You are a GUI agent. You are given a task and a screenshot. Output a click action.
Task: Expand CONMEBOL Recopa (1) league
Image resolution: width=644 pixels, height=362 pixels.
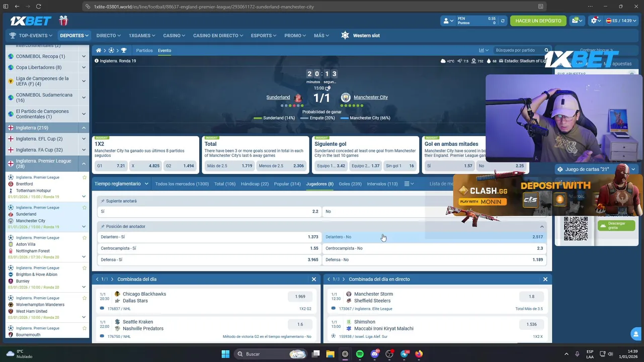pyautogui.click(x=84, y=56)
